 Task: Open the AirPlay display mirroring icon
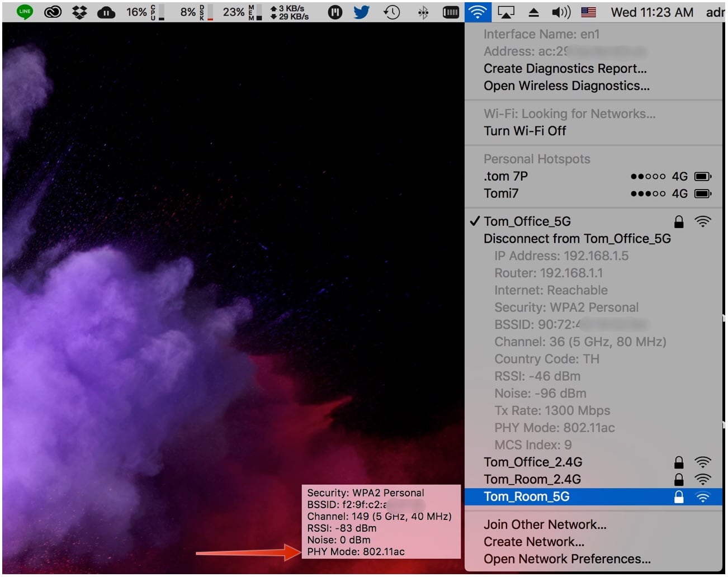505,11
